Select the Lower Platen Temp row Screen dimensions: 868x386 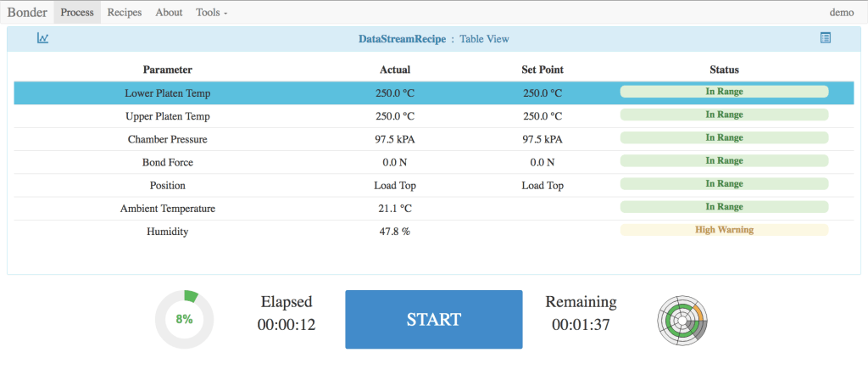tap(433, 93)
